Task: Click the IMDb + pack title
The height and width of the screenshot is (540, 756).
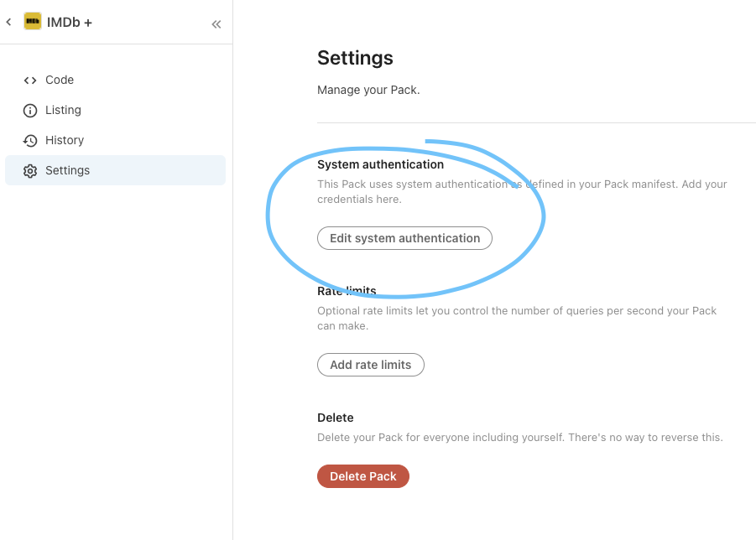Action: (70, 23)
